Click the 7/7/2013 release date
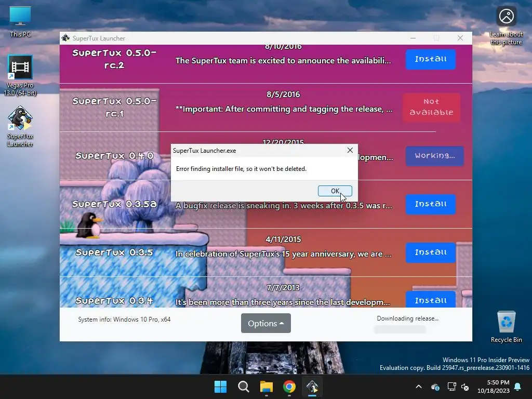Viewport: 532px width, 399px height. click(283, 288)
